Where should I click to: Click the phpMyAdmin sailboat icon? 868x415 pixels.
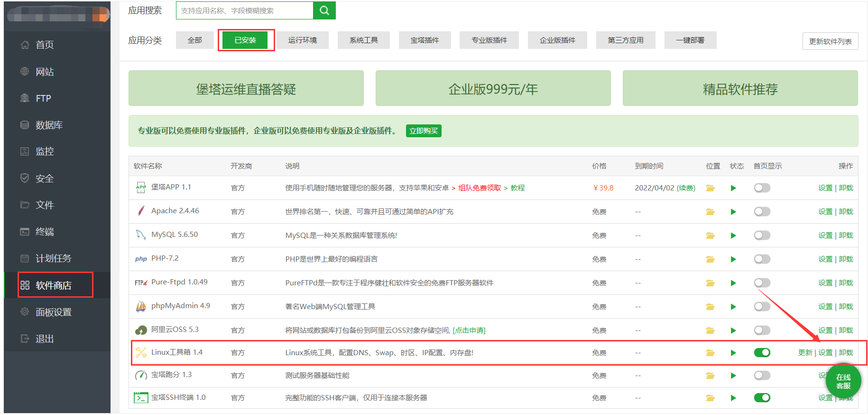tap(141, 306)
